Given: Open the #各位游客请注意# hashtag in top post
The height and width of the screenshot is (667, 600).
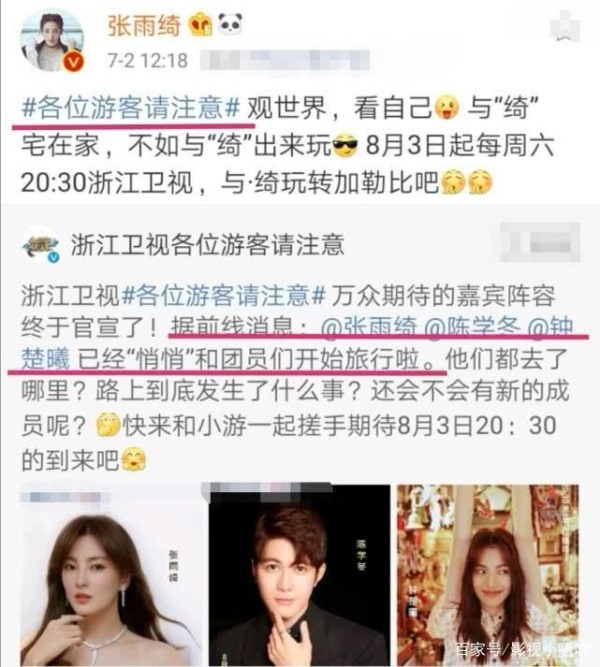Looking at the screenshot, I should click(131, 108).
